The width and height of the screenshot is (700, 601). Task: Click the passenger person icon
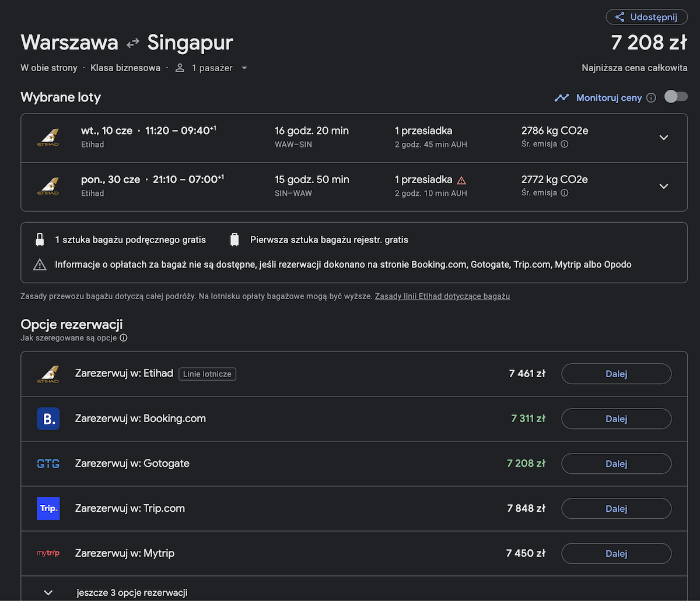pos(180,68)
